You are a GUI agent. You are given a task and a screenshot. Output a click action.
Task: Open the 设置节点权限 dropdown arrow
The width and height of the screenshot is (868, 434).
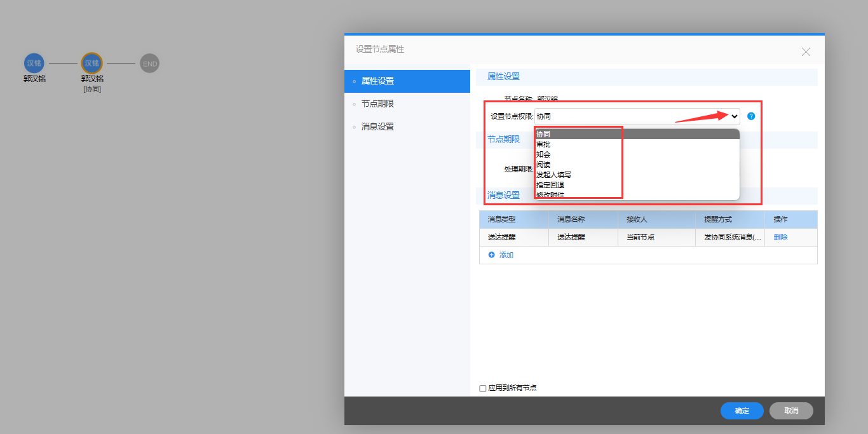tap(734, 116)
